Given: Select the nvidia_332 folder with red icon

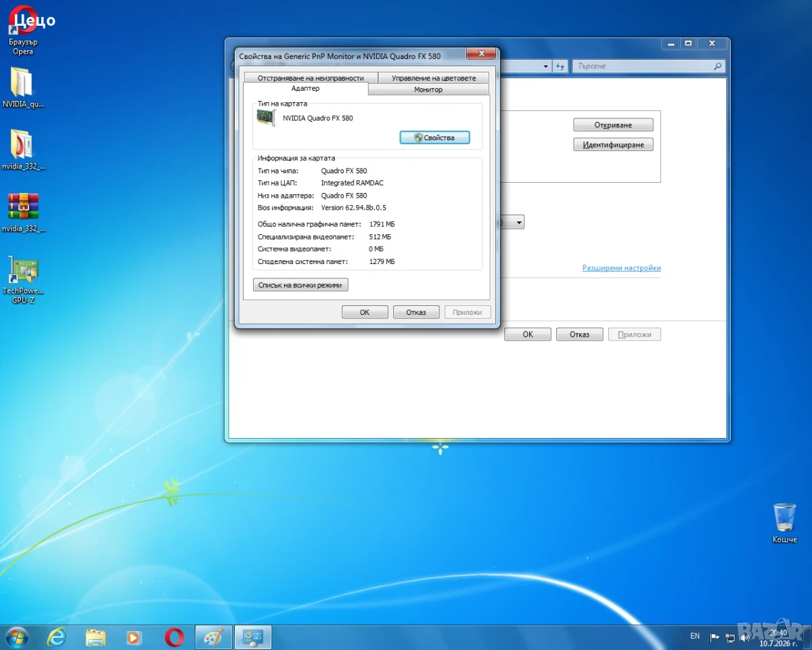Looking at the screenshot, I should pos(22,150).
